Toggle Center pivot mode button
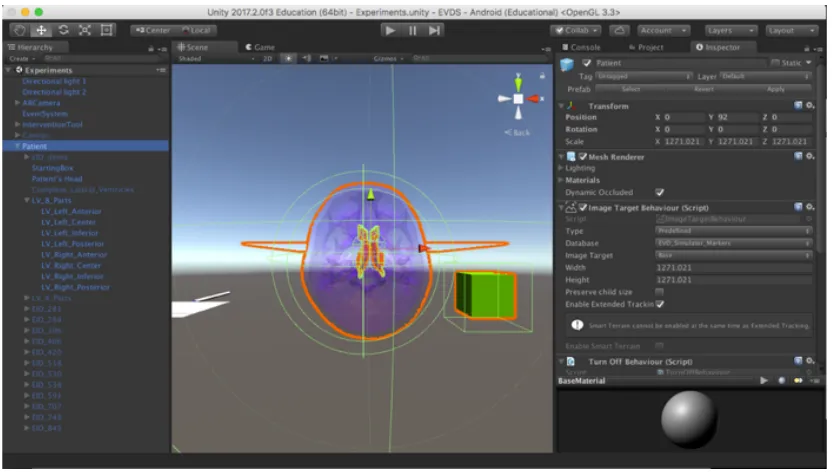 tap(153, 30)
